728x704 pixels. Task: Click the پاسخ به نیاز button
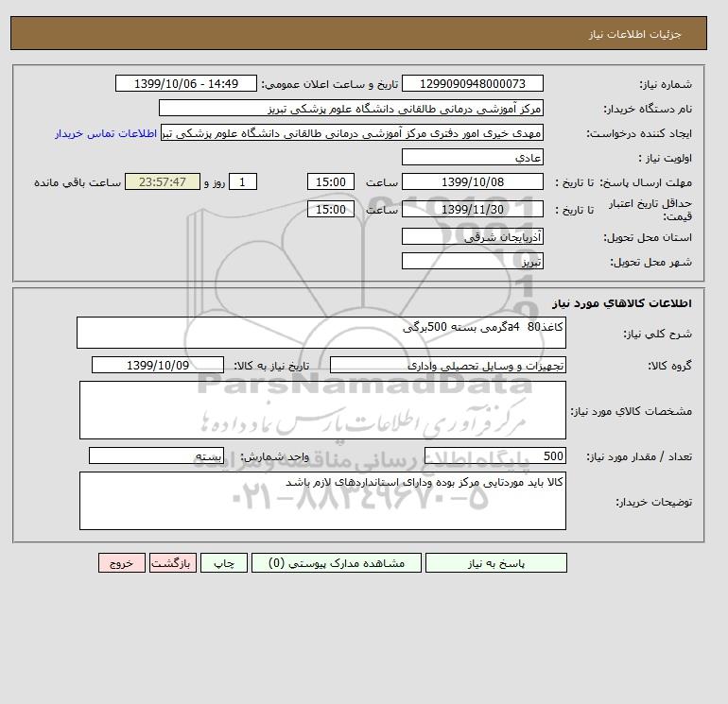point(495,563)
